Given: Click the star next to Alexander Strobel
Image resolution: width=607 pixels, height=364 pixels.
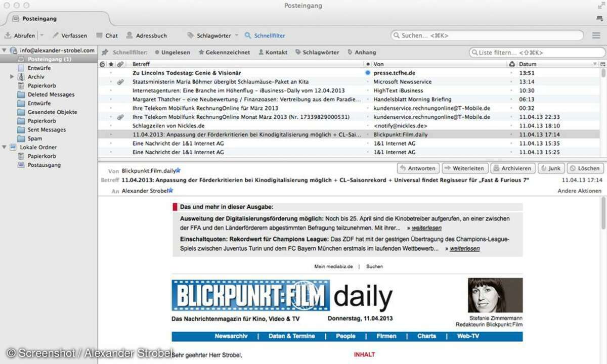Looking at the screenshot, I should coord(170,191).
